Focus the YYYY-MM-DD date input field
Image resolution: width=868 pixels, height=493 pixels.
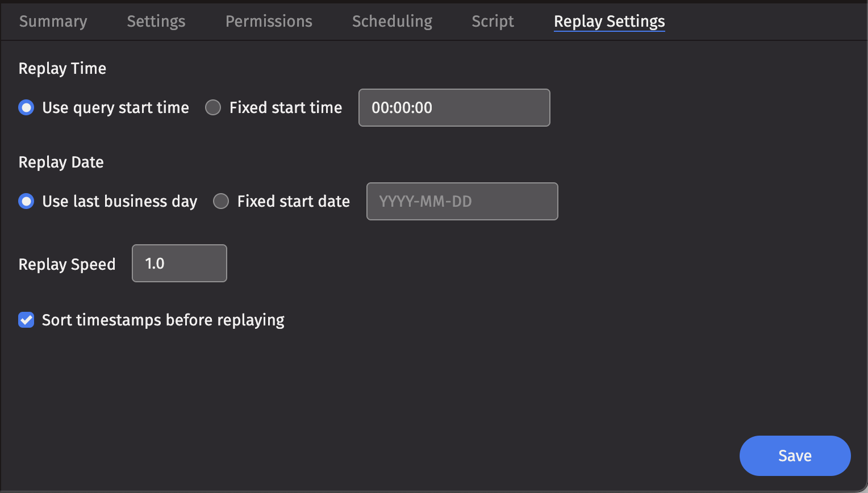pyautogui.click(x=462, y=201)
